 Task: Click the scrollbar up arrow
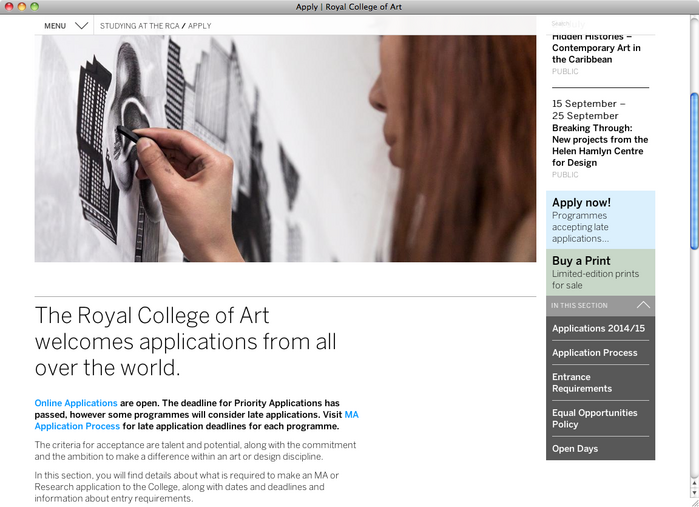click(695, 483)
